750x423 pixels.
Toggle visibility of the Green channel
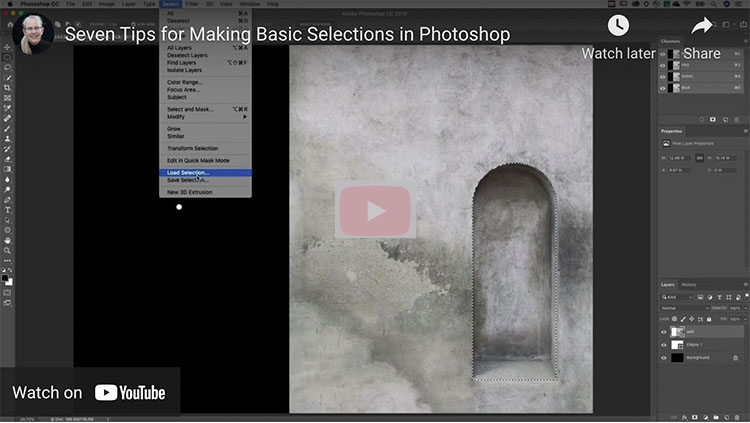coord(662,77)
